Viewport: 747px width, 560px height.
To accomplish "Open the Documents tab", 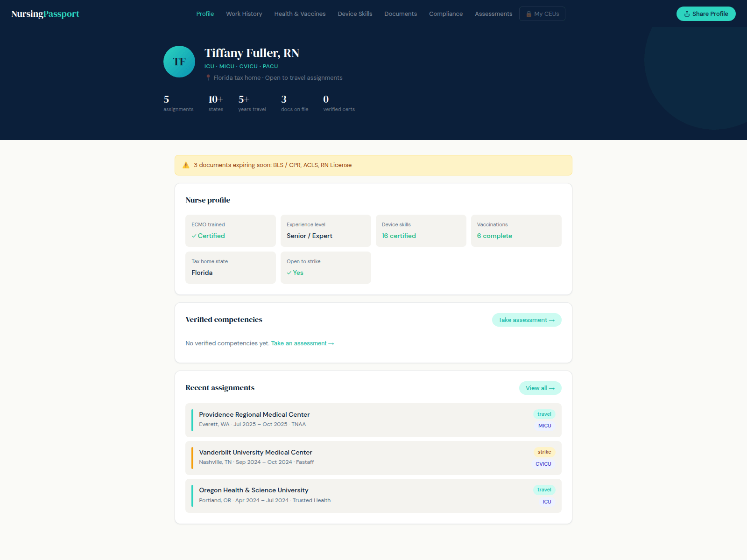I will (401, 14).
